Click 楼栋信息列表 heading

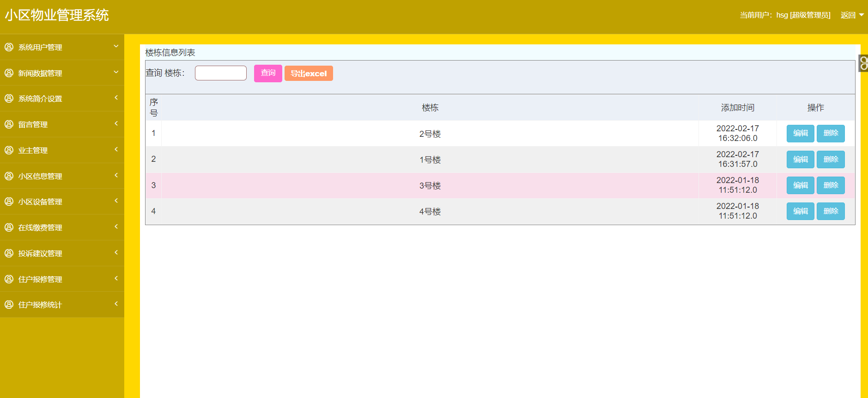170,53
